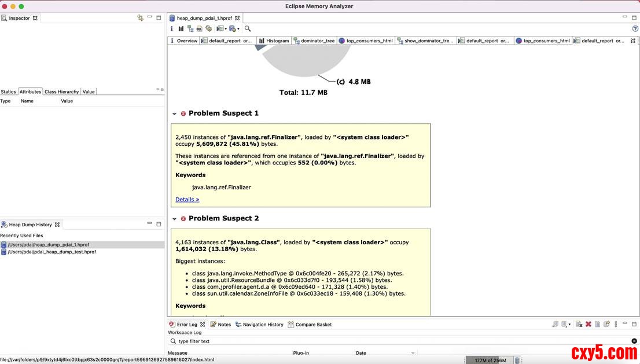Switch to the Histogram tab
The width and height of the screenshot is (640, 364).
click(x=273, y=41)
